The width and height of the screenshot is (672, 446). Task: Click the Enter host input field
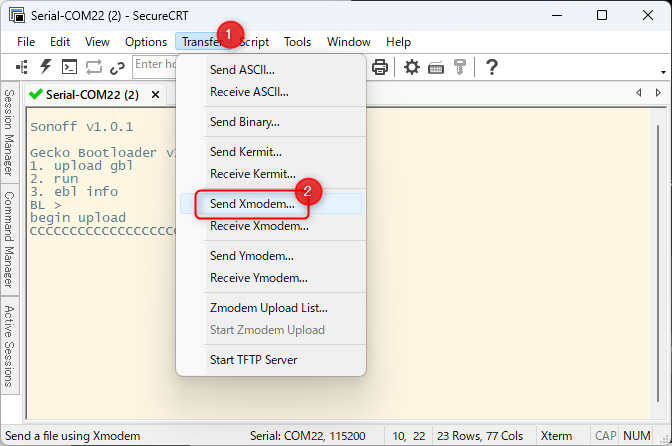(155, 67)
